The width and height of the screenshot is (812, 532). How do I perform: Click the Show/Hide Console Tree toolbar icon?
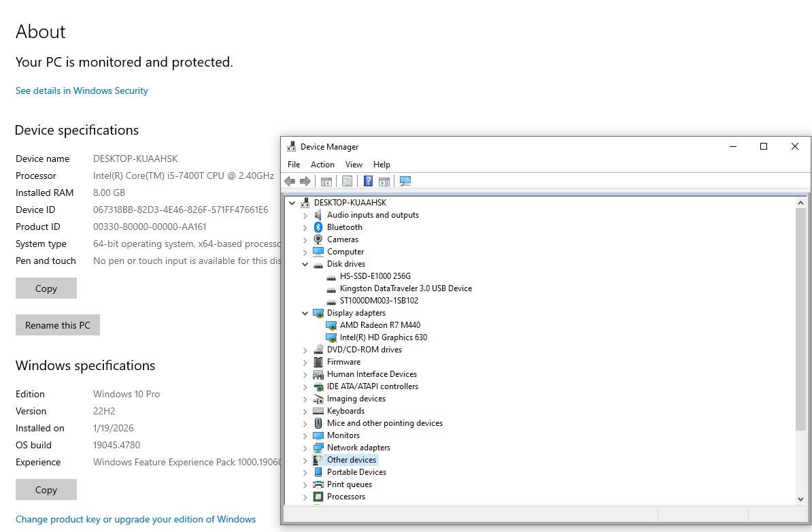coord(326,181)
